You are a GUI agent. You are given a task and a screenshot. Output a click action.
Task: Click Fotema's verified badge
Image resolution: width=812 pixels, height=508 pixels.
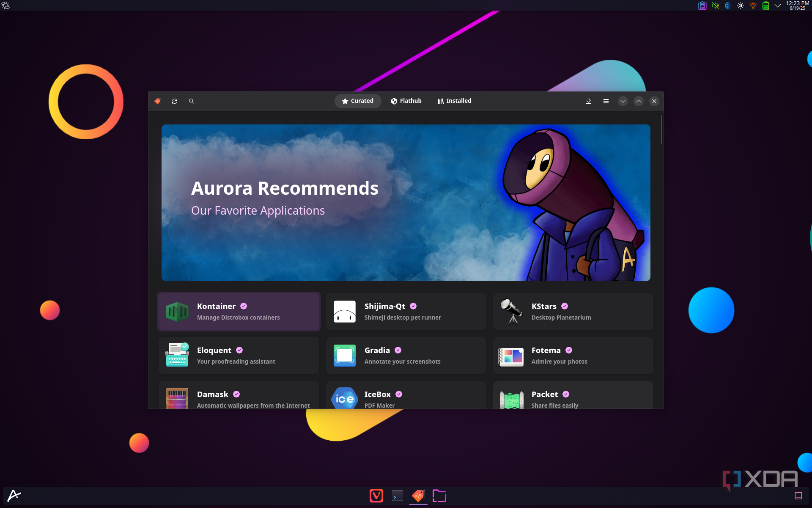click(569, 350)
